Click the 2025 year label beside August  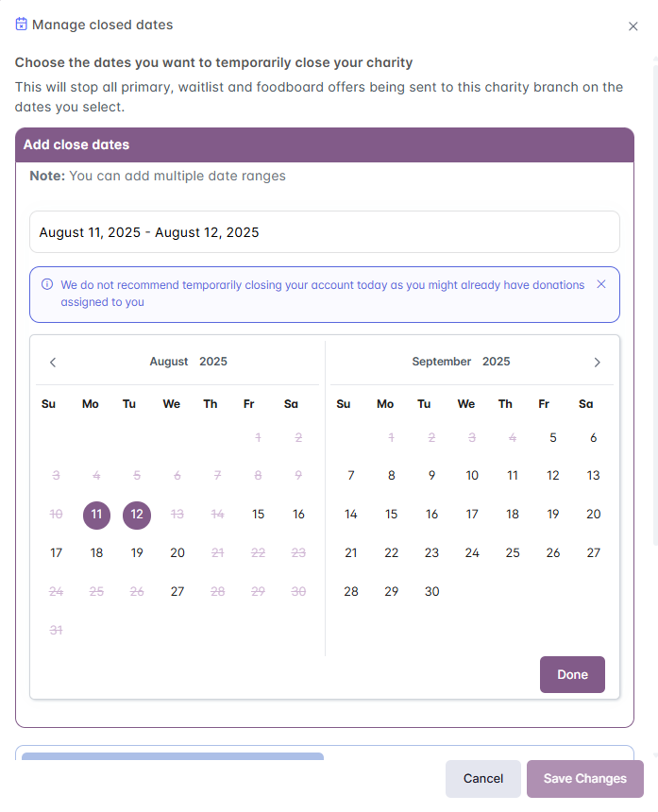(213, 362)
